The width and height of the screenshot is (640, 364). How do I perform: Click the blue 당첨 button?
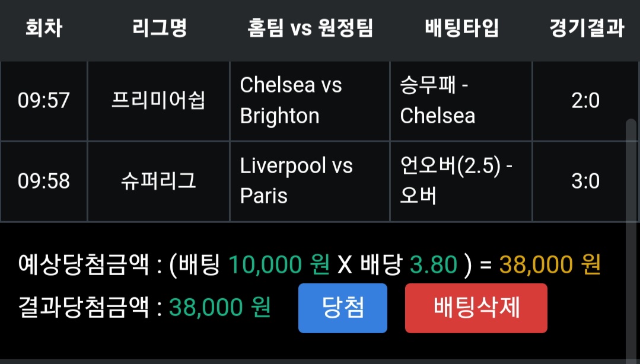[342, 308]
